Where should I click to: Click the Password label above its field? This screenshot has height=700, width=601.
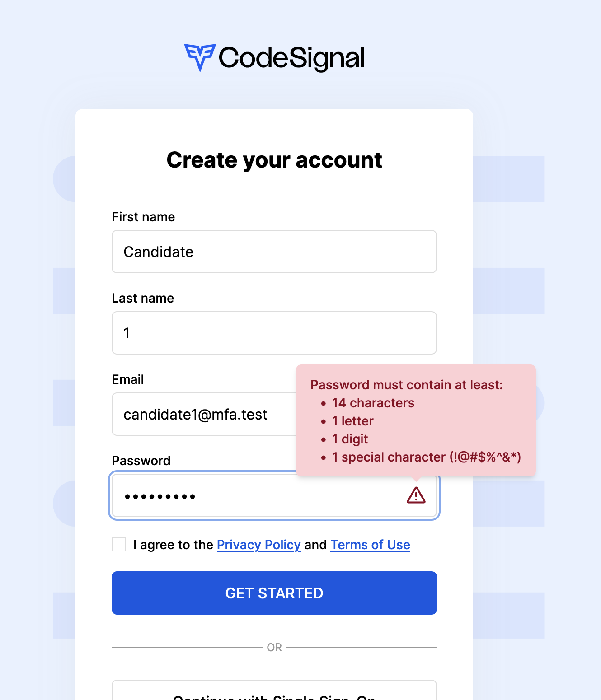click(x=141, y=460)
